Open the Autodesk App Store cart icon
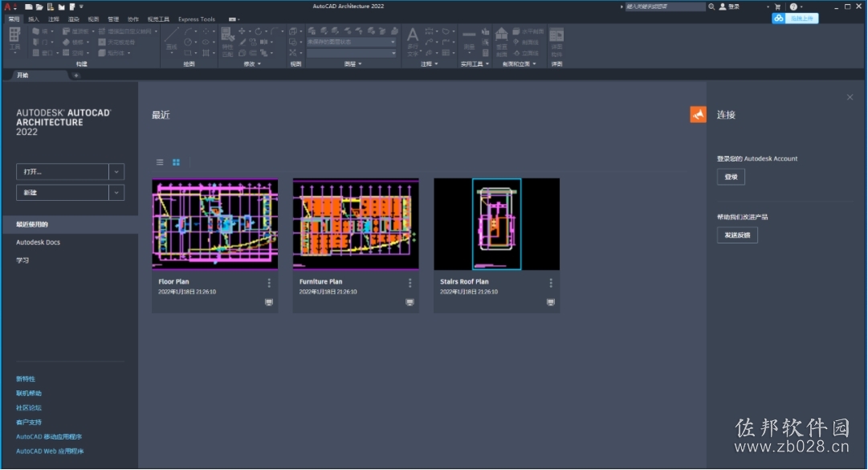 pyautogui.click(x=778, y=6)
